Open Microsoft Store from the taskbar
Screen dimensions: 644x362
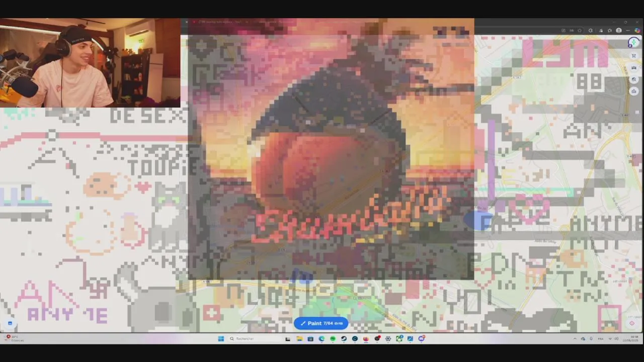pos(310,339)
